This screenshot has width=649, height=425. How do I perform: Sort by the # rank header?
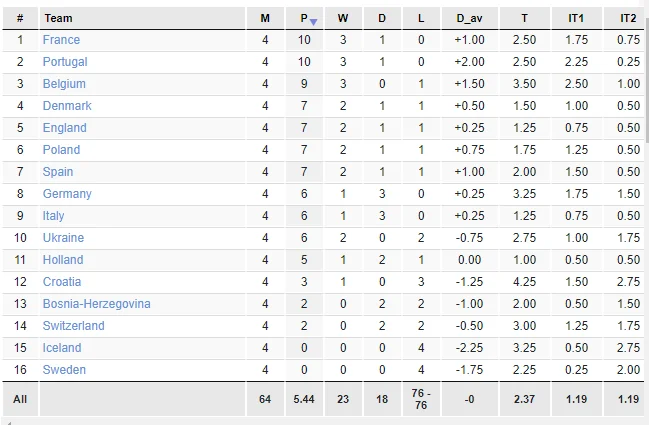[20, 18]
